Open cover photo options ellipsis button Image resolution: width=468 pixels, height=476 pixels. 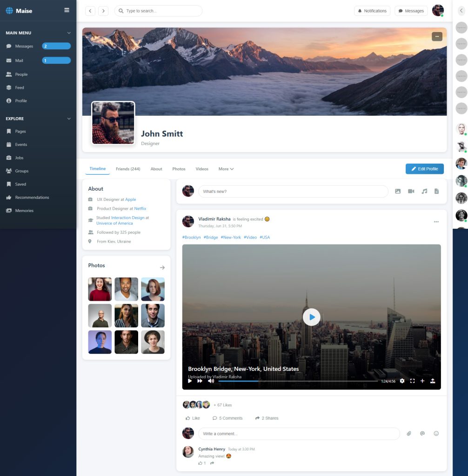pyautogui.click(x=437, y=36)
